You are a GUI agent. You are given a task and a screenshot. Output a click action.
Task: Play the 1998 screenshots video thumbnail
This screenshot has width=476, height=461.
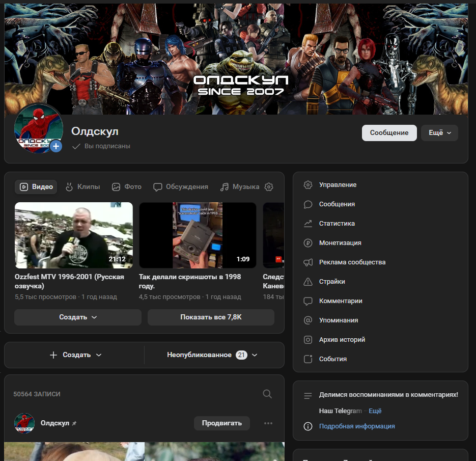[198, 235]
